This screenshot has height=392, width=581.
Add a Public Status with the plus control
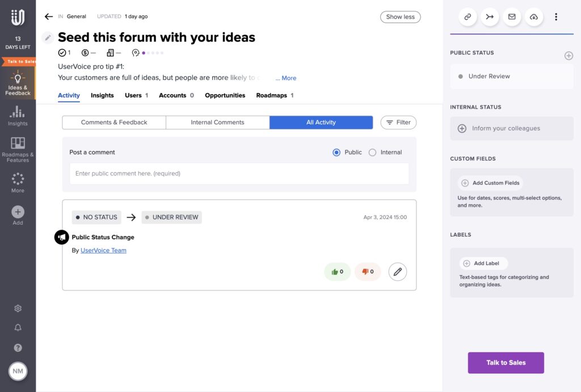tap(569, 55)
